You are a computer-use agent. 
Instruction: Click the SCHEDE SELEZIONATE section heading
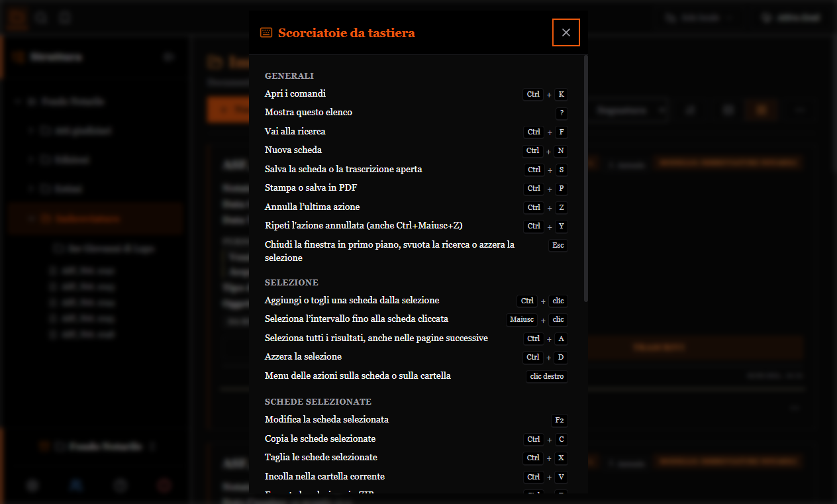click(318, 402)
